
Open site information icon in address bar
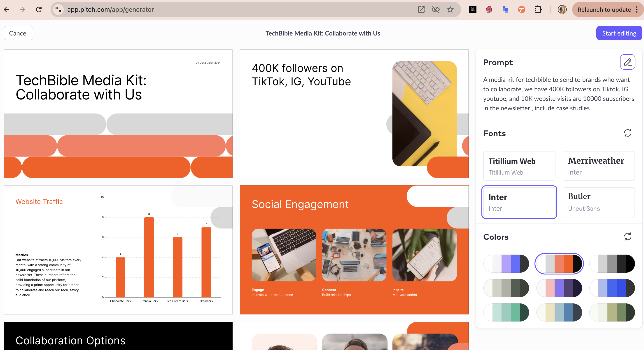pyautogui.click(x=58, y=9)
